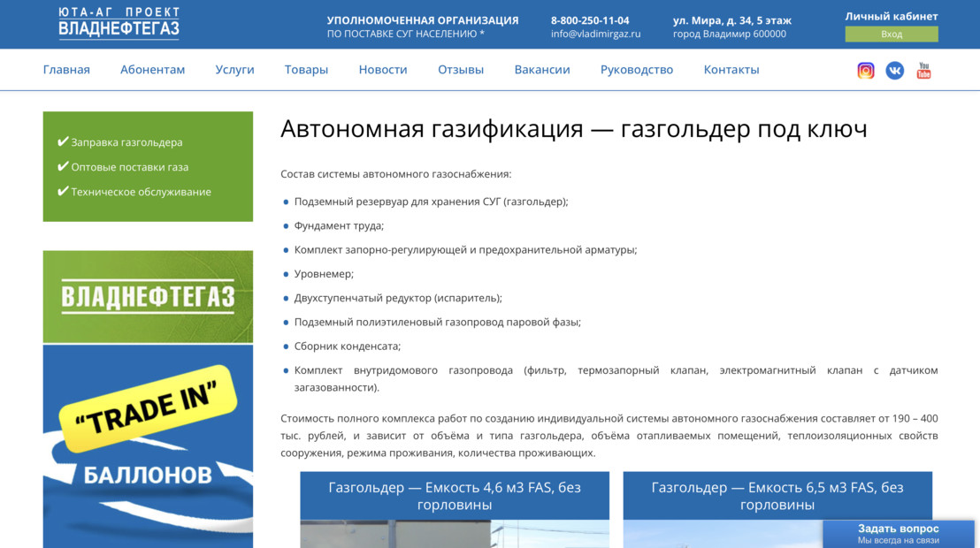Click the город Владимир 600000 text
Viewport: 980px width, 548px height.
coord(730,34)
